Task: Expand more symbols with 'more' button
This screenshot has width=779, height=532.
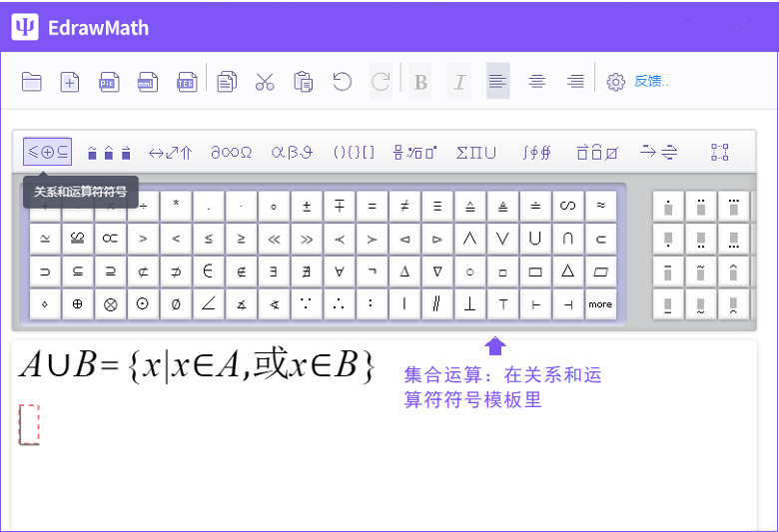Action: coord(600,304)
